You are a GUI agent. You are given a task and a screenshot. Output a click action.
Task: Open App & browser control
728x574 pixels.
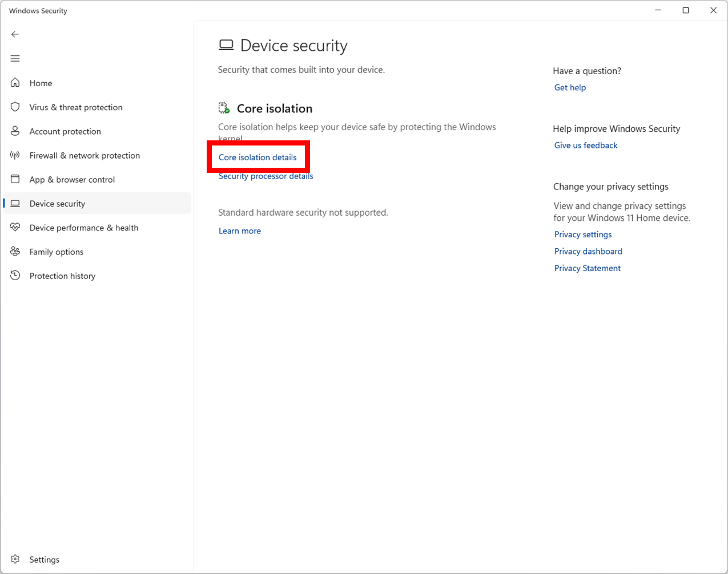click(x=97, y=179)
